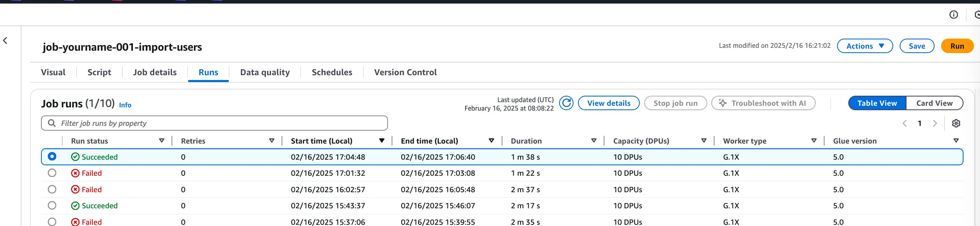Go to next page of job runs
The image size is (980, 226).
tap(935, 123)
